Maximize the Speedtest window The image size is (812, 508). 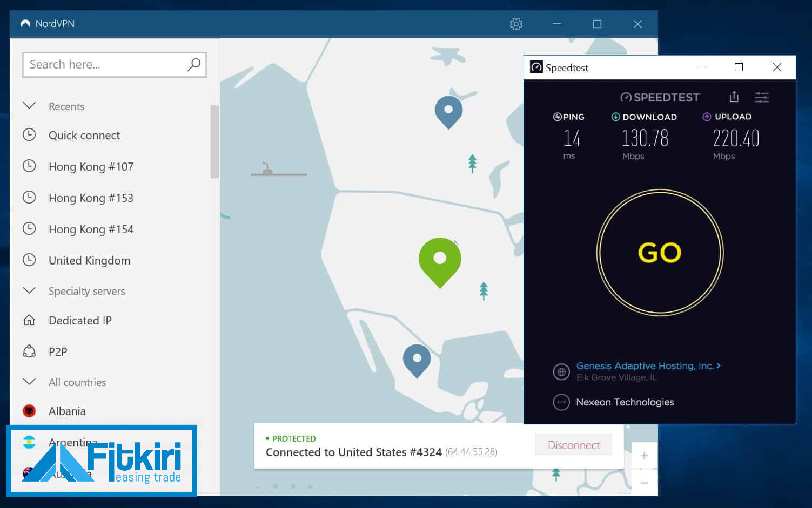739,67
